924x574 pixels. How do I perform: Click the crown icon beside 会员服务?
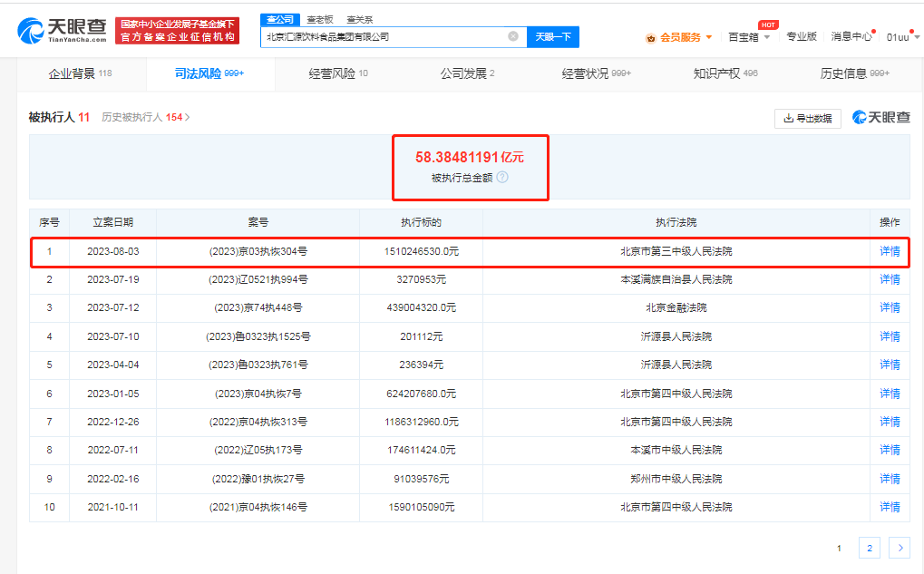point(650,37)
